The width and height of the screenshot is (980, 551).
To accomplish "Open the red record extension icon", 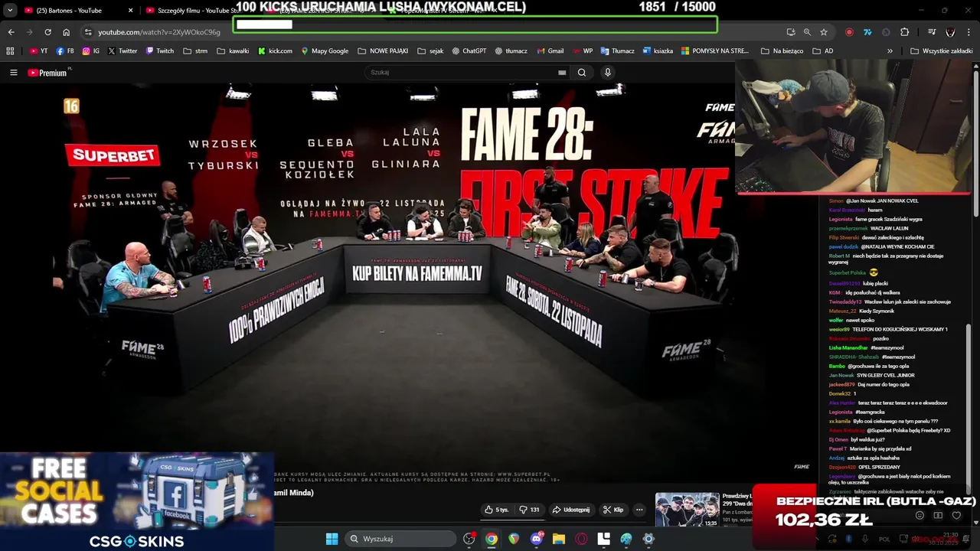I will [849, 32].
